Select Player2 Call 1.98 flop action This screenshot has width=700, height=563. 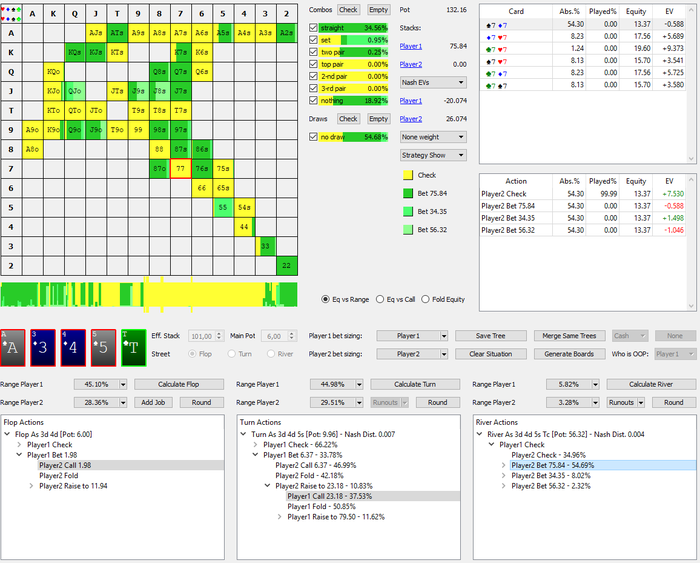click(65, 465)
